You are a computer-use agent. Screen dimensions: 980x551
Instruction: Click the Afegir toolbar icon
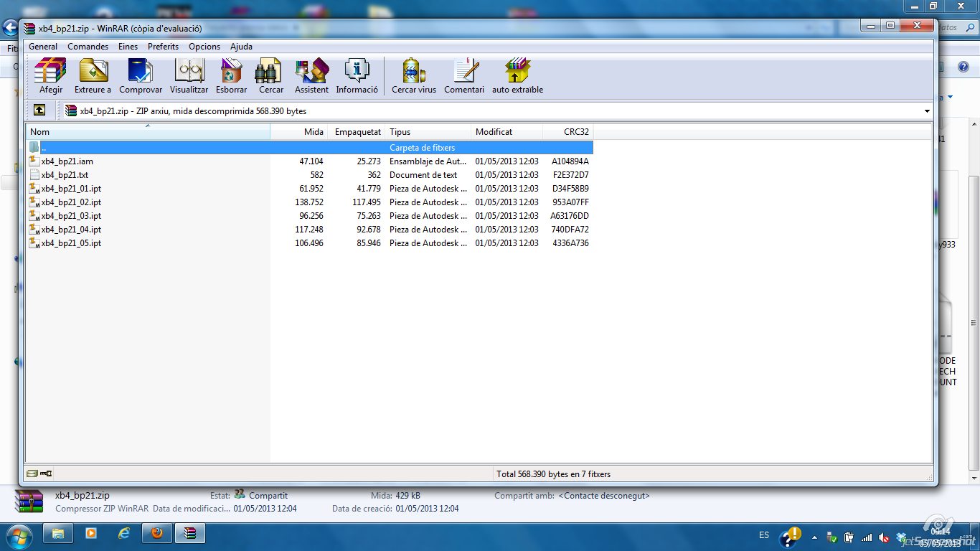(x=51, y=76)
